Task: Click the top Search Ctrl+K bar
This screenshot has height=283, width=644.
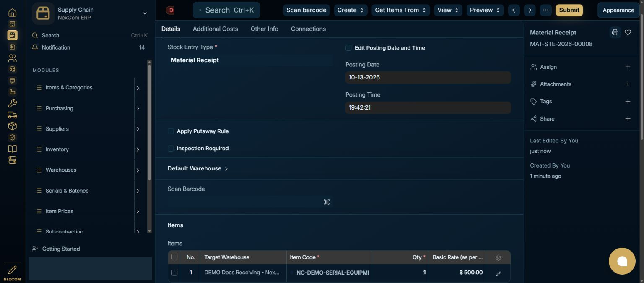Action: pos(226,10)
